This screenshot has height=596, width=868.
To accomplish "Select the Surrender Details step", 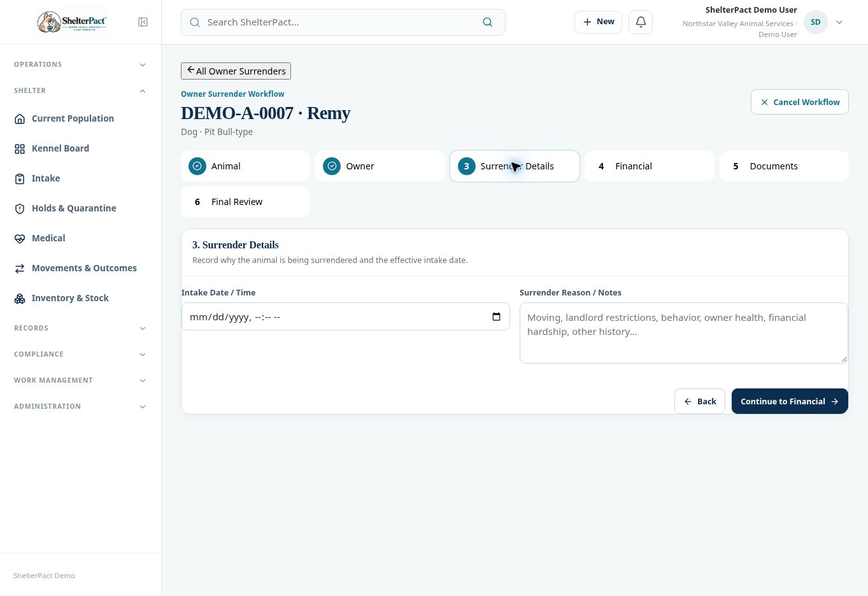I will [x=515, y=166].
